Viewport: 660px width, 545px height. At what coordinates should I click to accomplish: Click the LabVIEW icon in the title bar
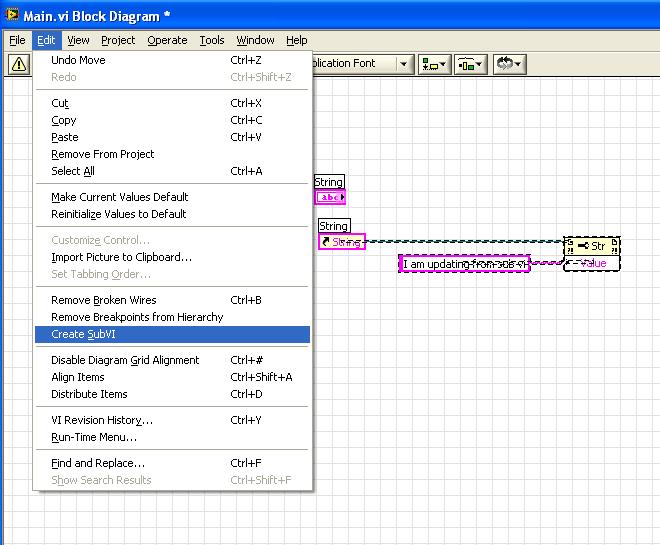[12, 15]
